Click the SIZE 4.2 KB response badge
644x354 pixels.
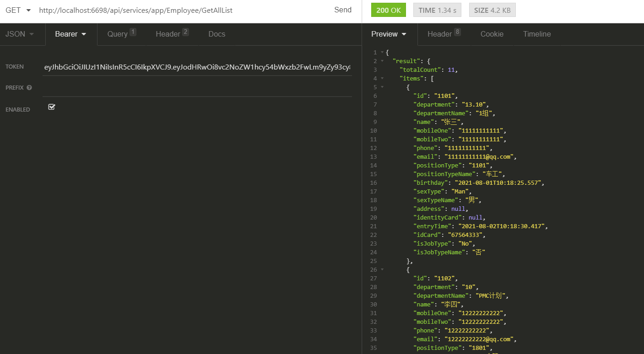point(492,9)
